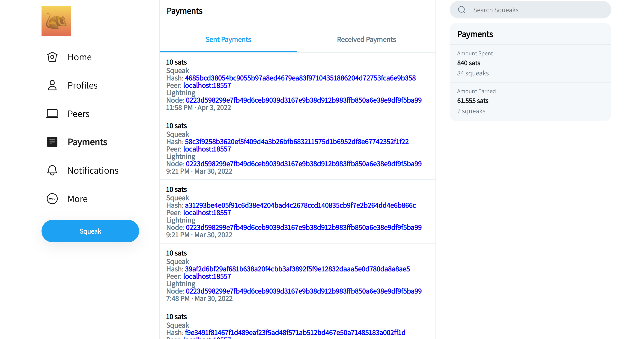
Task: Click the Home house icon
Action: [x=52, y=57]
